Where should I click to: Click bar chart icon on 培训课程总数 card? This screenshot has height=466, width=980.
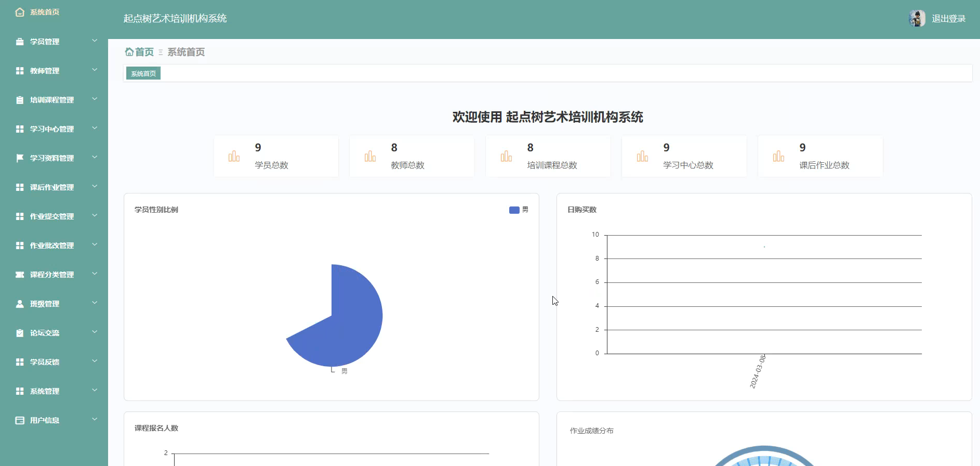point(506,156)
